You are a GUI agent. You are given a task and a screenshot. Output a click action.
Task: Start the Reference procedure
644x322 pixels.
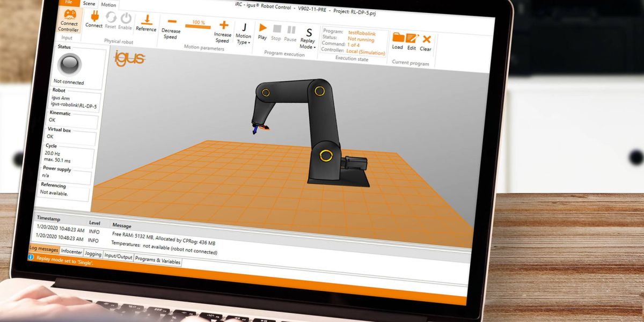point(146,23)
